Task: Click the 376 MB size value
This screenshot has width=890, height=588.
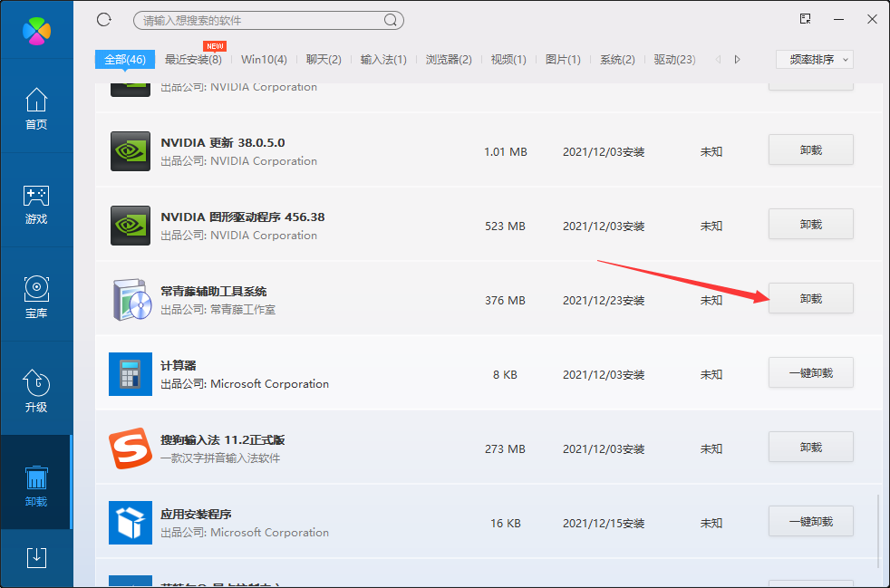Action: (x=505, y=300)
